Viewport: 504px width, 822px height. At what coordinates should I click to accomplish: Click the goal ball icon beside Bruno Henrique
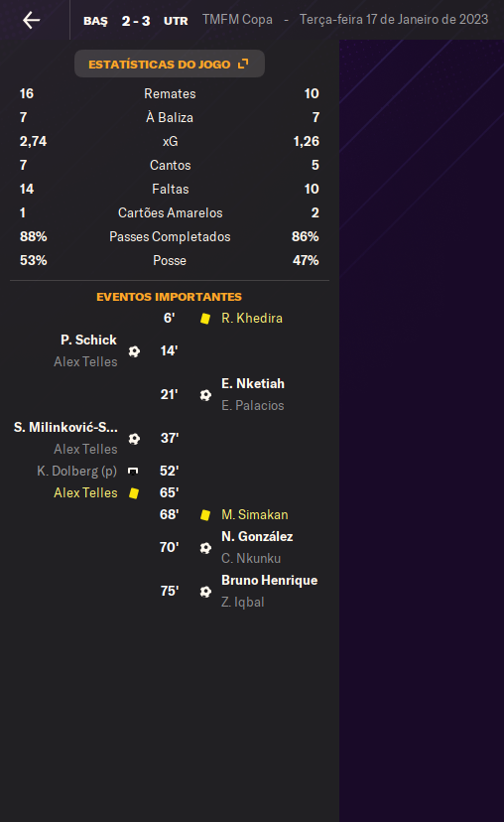205,592
